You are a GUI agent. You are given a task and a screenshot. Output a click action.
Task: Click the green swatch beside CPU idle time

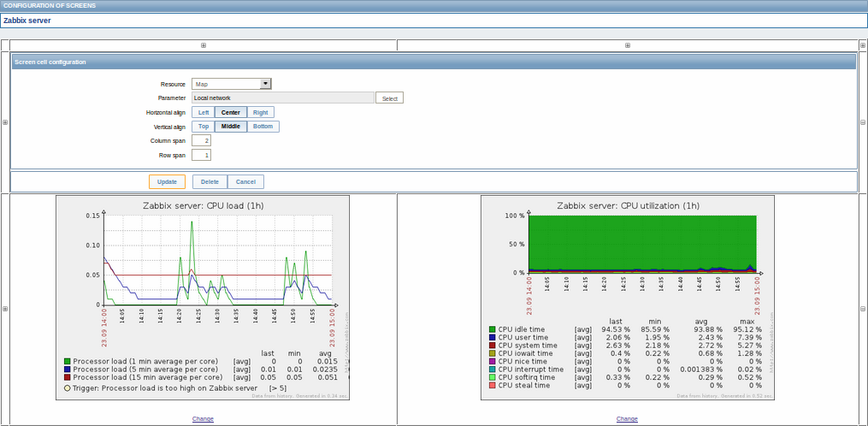coord(492,329)
